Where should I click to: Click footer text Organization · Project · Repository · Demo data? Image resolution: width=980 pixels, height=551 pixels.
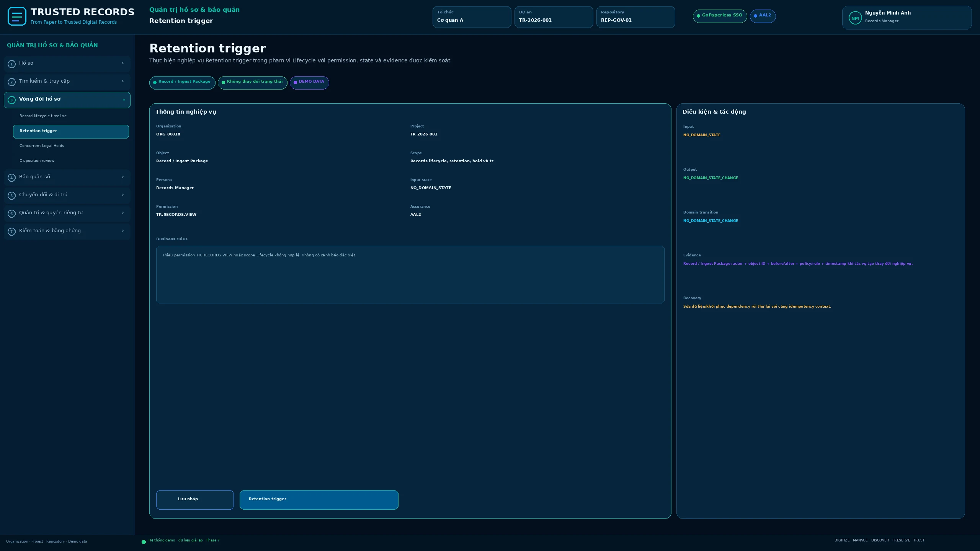click(x=46, y=541)
